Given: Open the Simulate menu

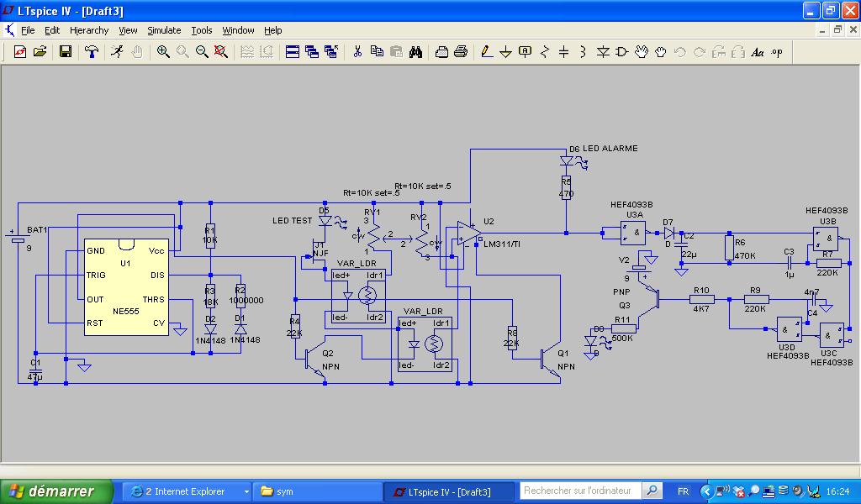Looking at the screenshot, I should (x=164, y=30).
